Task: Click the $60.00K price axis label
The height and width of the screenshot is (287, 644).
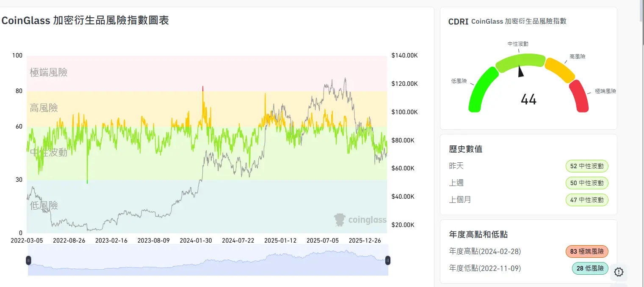Action: [x=403, y=168]
